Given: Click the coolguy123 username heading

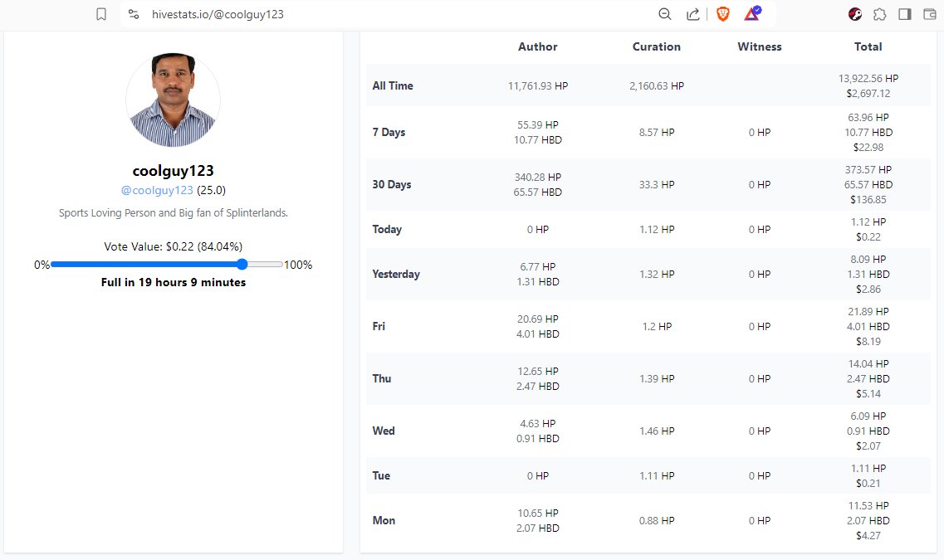Looking at the screenshot, I should pos(174,171).
